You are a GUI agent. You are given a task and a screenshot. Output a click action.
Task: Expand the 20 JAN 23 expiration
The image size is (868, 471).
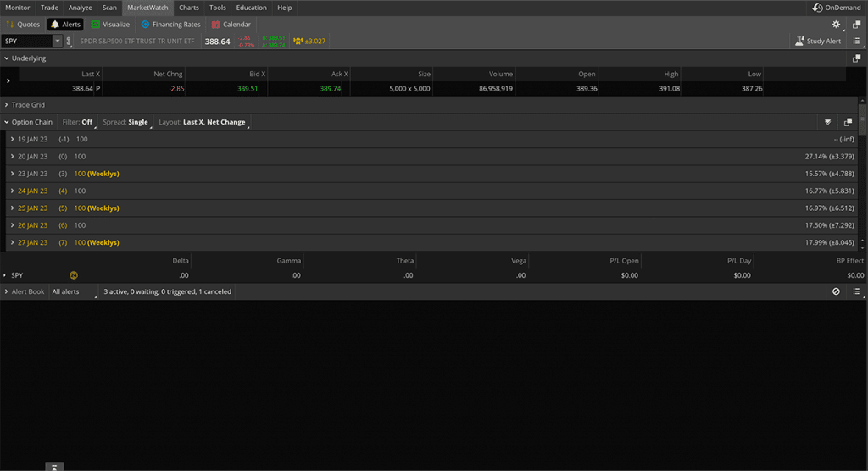pos(12,157)
